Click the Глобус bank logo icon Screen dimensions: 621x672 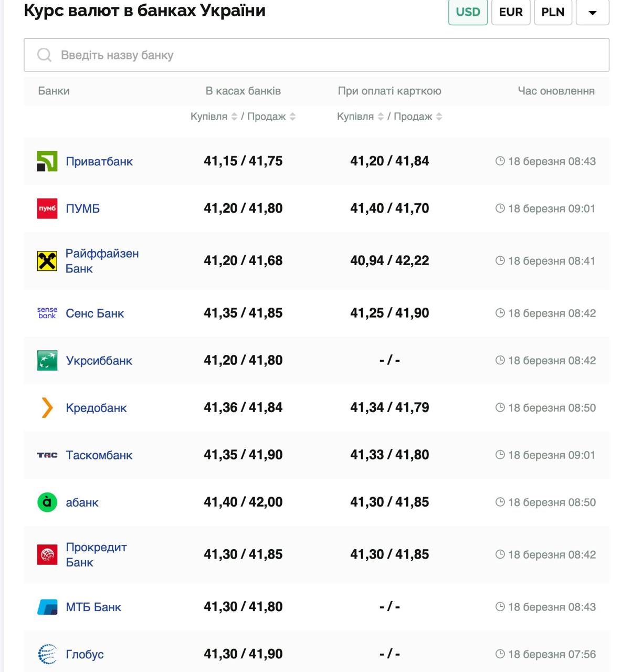[x=47, y=654]
